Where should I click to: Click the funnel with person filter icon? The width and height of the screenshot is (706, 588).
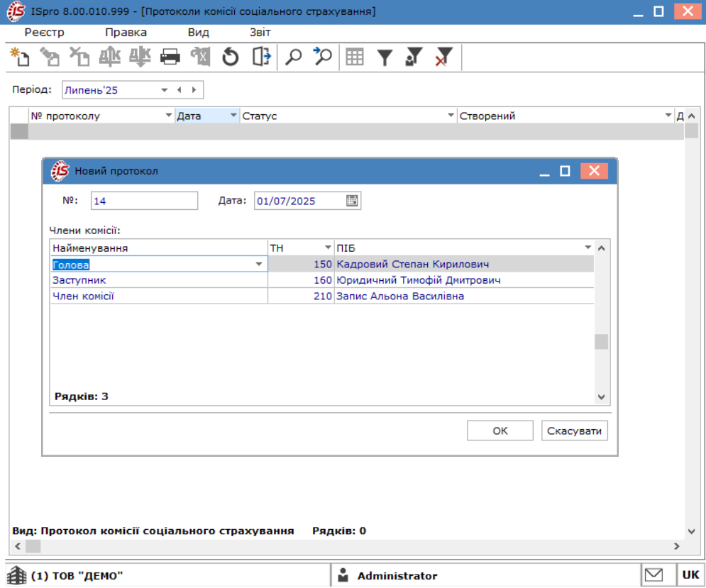(x=414, y=57)
